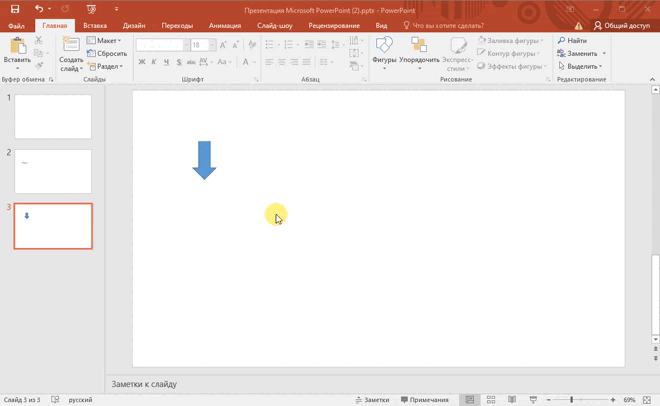
Task: Toggle bold formatting Ж
Action: (x=142, y=62)
